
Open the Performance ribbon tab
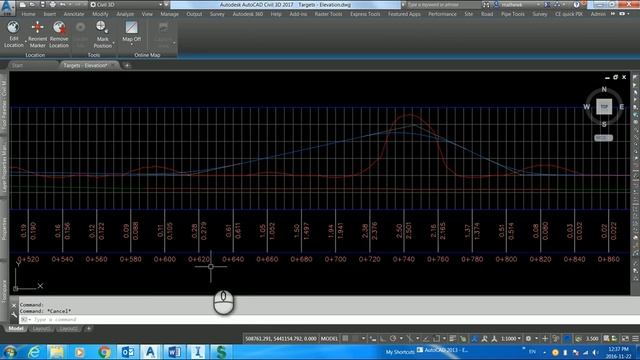click(x=442, y=14)
